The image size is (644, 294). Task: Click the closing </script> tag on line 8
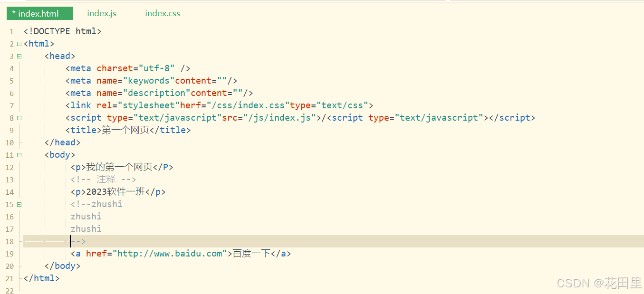(x=512, y=118)
